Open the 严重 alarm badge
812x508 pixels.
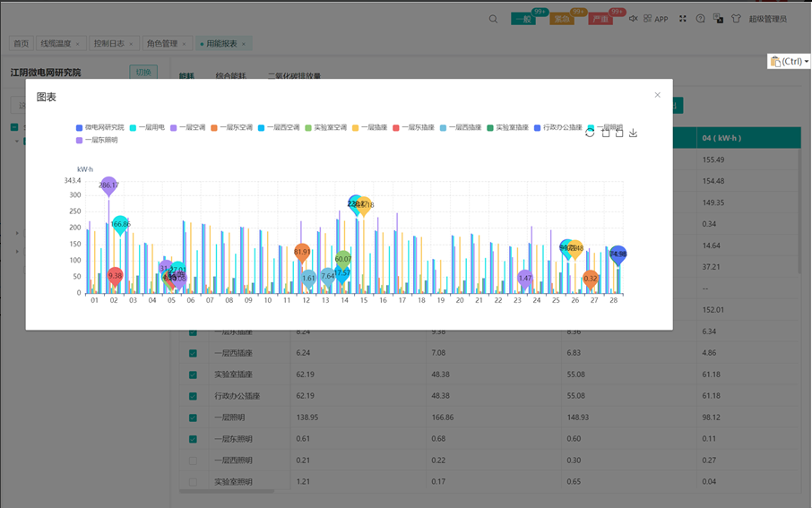pos(600,19)
